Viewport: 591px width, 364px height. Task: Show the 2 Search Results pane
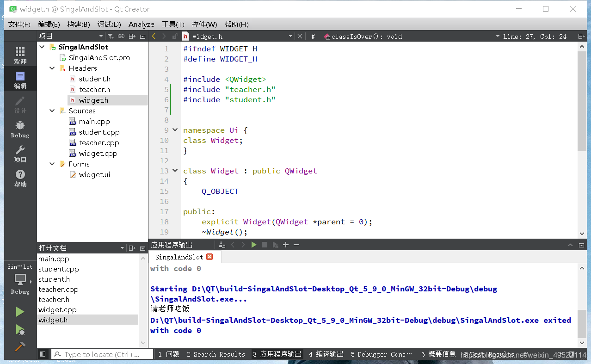point(216,354)
